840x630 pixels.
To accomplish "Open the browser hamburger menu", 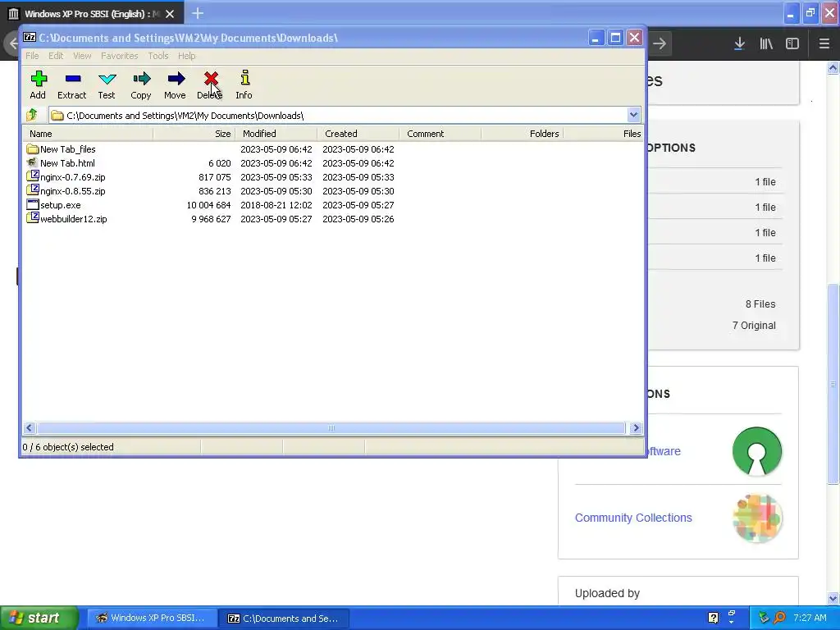I will click(824, 43).
